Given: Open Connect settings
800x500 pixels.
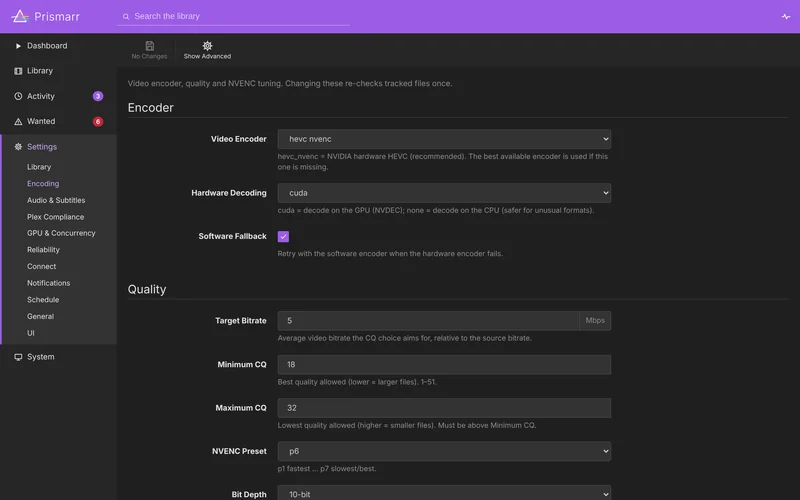Looking at the screenshot, I should [x=41, y=266].
